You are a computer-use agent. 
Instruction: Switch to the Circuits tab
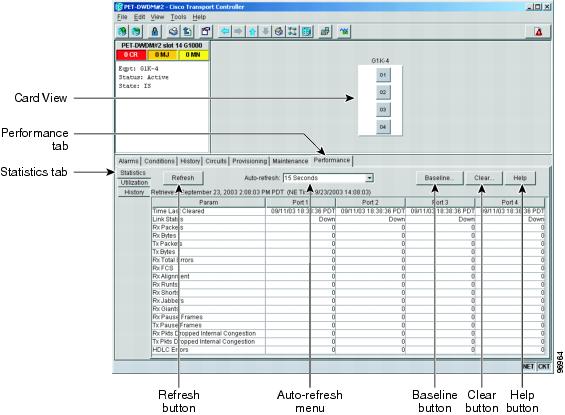[216, 161]
